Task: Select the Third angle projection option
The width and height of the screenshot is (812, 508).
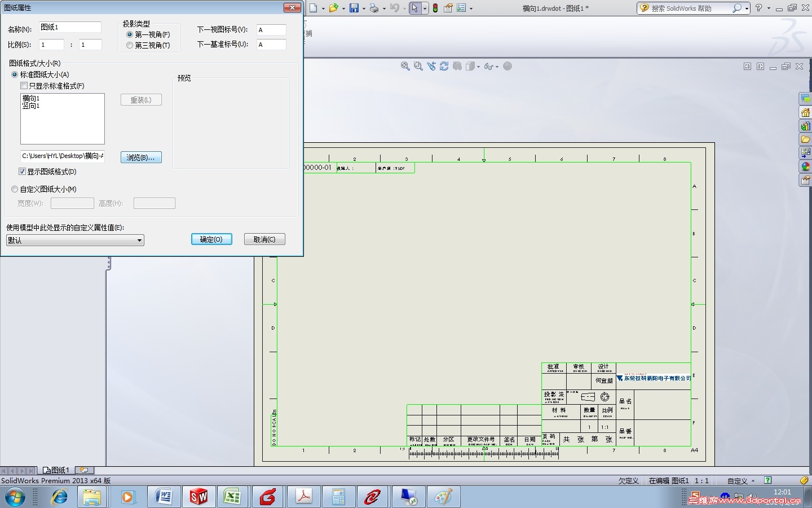Action: (x=130, y=45)
